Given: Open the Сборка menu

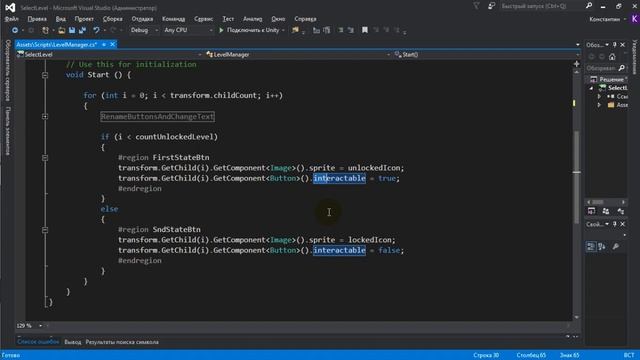Looking at the screenshot, I should (112, 19).
